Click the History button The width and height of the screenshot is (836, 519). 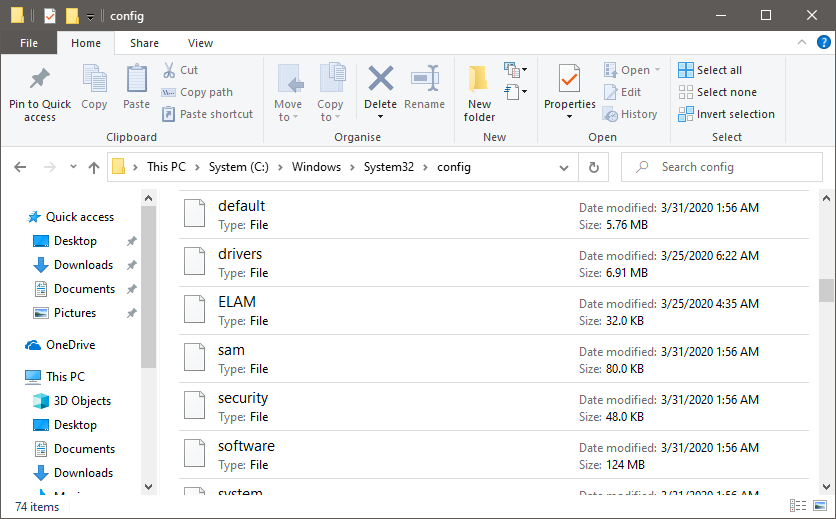coord(630,114)
